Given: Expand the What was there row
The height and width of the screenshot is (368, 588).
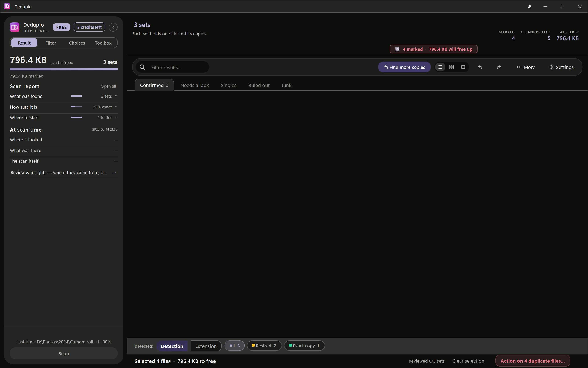Looking at the screenshot, I should pyautogui.click(x=64, y=150).
